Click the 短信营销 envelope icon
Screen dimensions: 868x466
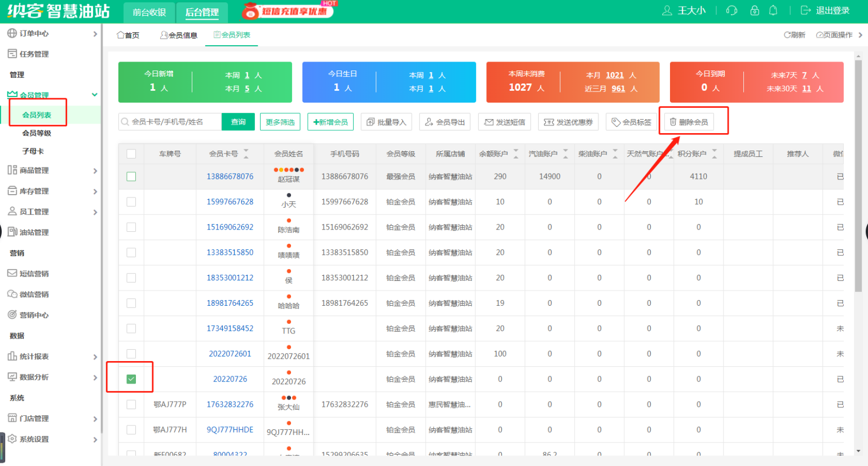[12, 273]
